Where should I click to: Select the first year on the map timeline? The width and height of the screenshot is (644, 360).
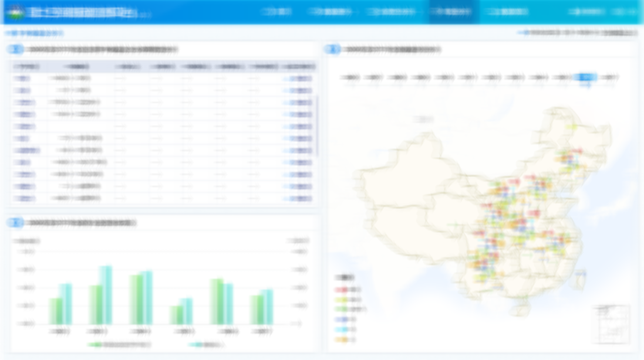tap(351, 77)
